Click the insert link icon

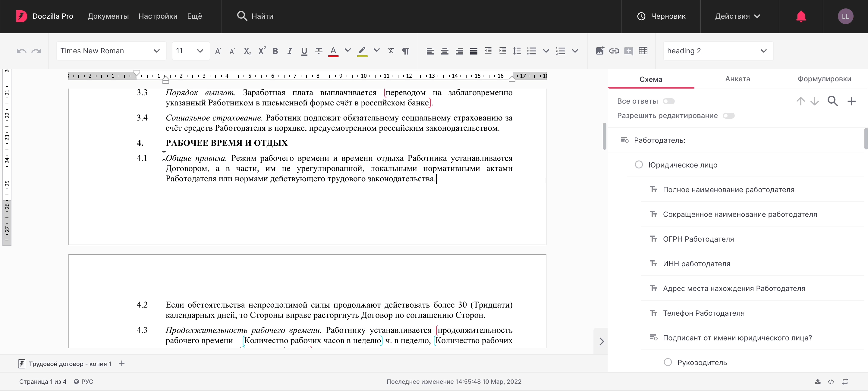click(x=614, y=51)
